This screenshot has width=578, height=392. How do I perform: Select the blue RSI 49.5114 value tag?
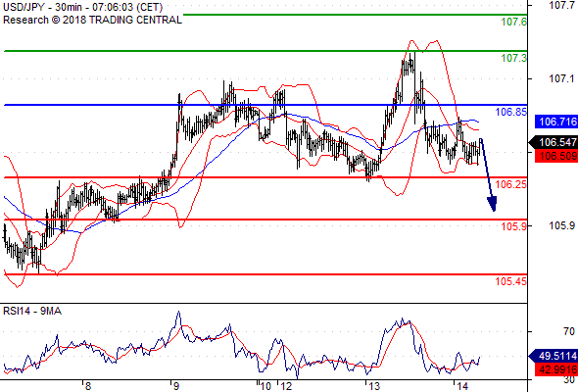click(554, 356)
